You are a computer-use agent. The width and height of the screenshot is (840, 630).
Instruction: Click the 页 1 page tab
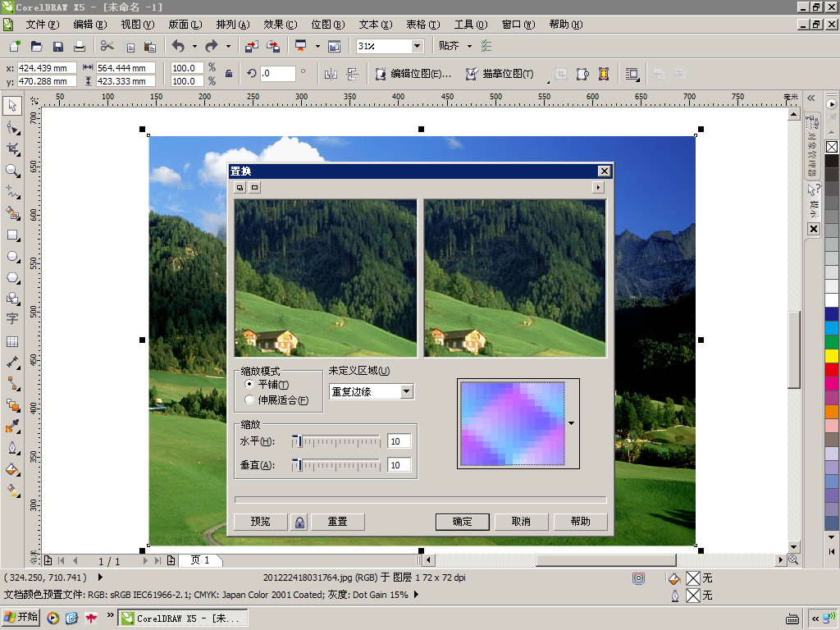tap(200, 560)
